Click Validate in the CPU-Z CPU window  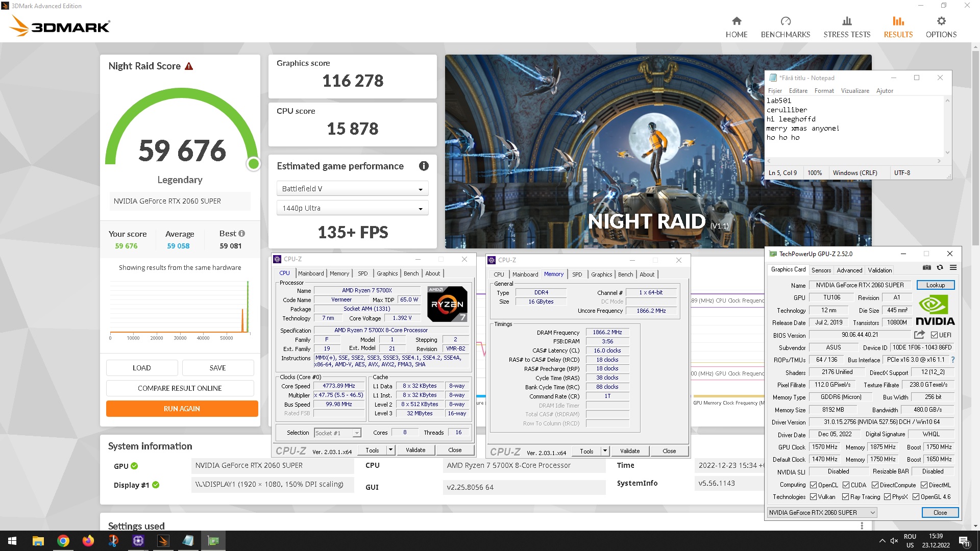tap(415, 450)
